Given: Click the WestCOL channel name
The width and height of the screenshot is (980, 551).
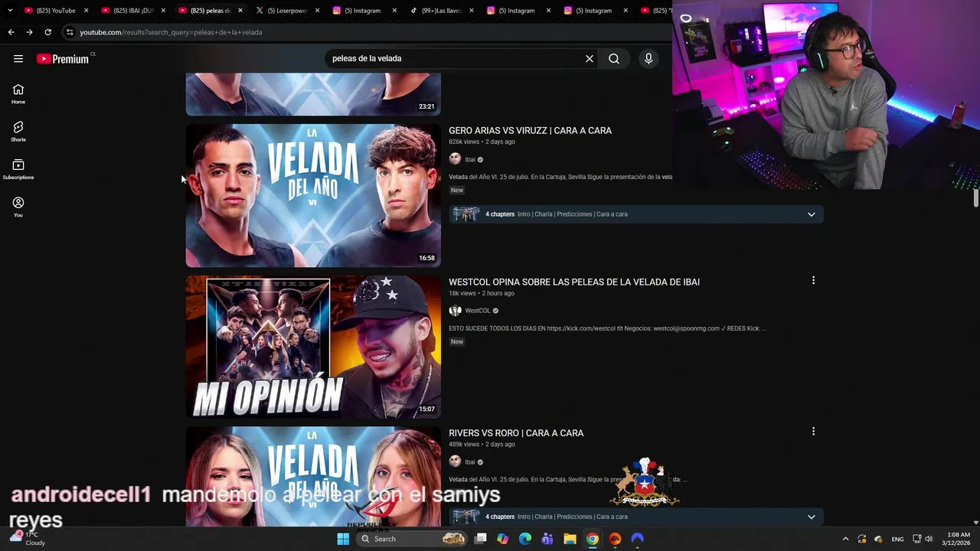Looking at the screenshot, I should pyautogui.click(x=478, y=311).
